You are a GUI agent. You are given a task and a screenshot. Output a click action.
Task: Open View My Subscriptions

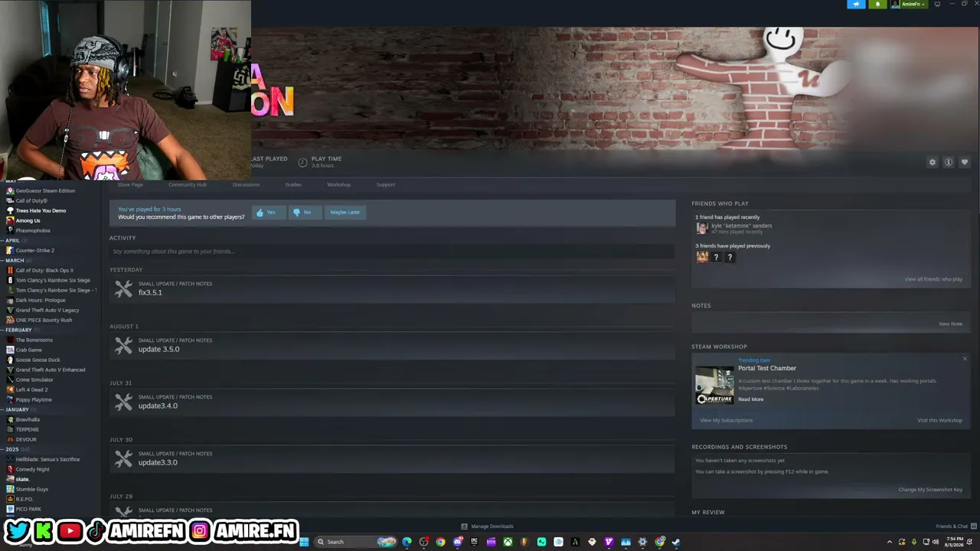point(726,420)
